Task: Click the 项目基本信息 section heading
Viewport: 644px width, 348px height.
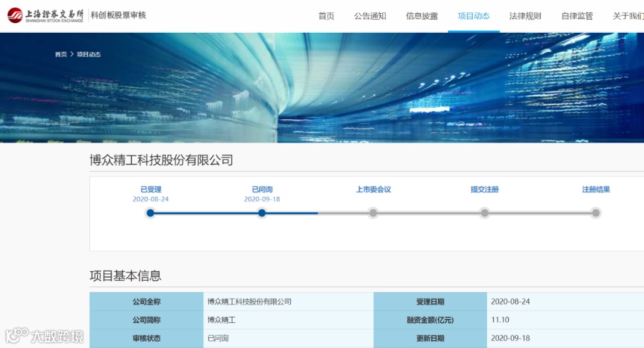Action: 125,276
